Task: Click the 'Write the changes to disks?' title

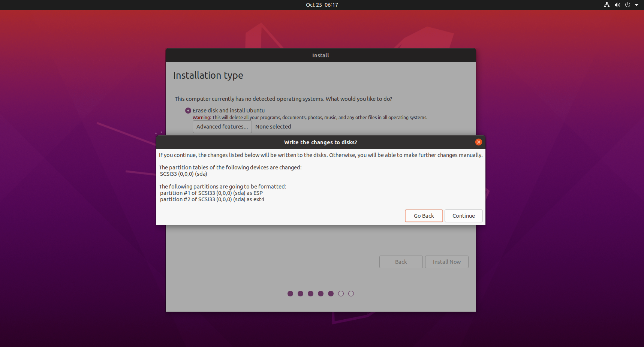Action: coord(321,142)
